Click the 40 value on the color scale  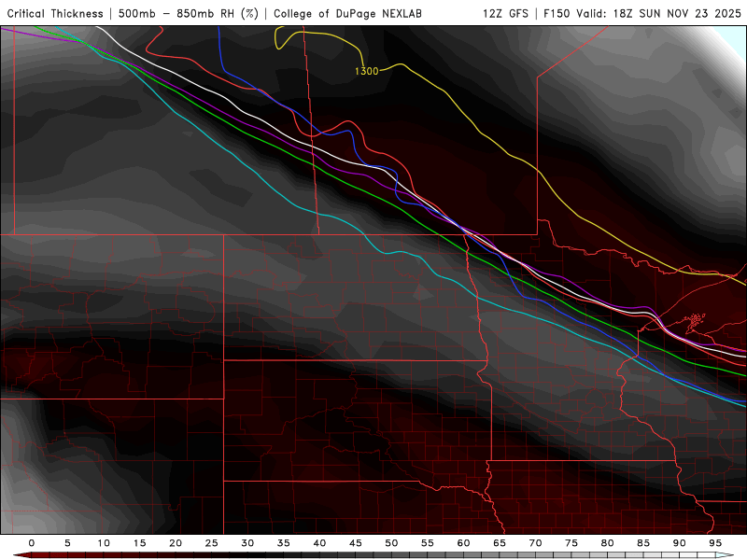tap(319, 543)
